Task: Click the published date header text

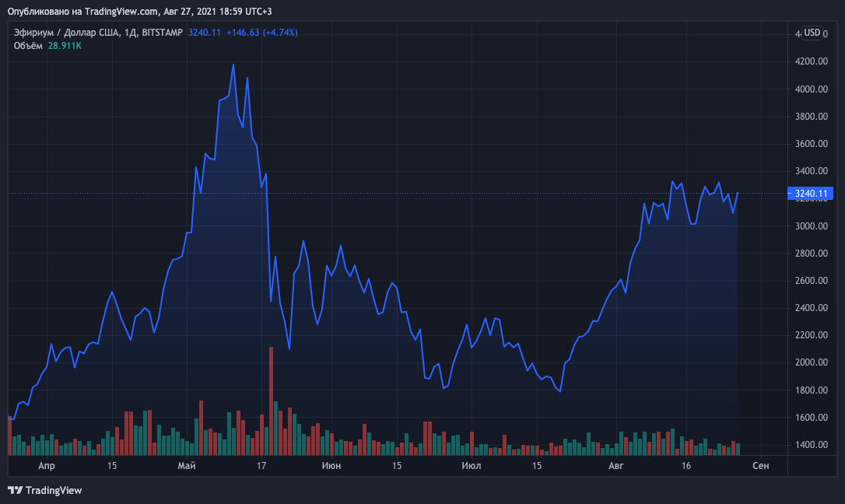Action: pos(139,12)
